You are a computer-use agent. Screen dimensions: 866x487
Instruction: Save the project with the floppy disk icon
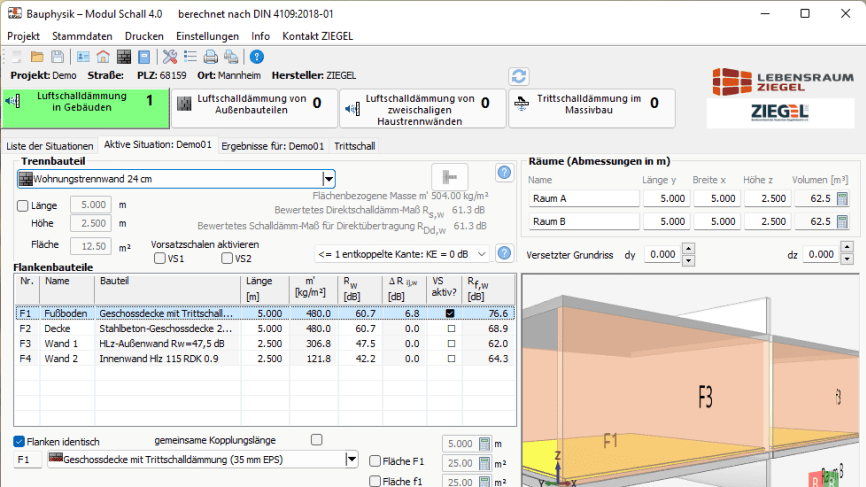57,57
